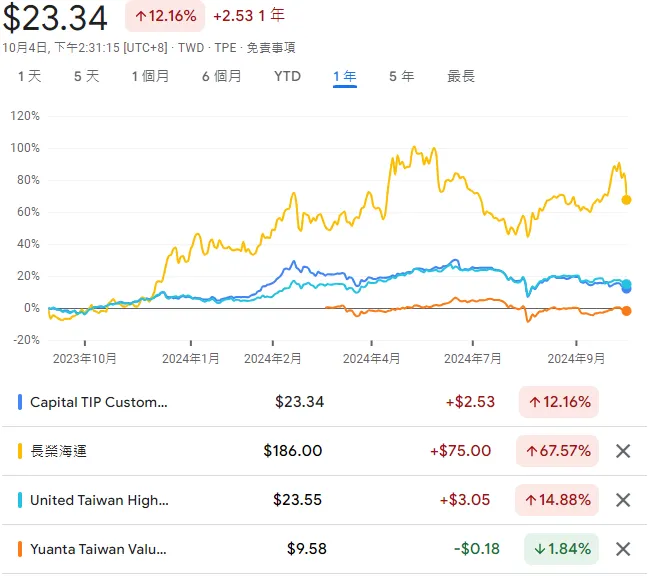The height and width of the screenshot is (576, 651).
Task: Click the yellow 長榮海運 color marker
Action: (x=20, y=451)
